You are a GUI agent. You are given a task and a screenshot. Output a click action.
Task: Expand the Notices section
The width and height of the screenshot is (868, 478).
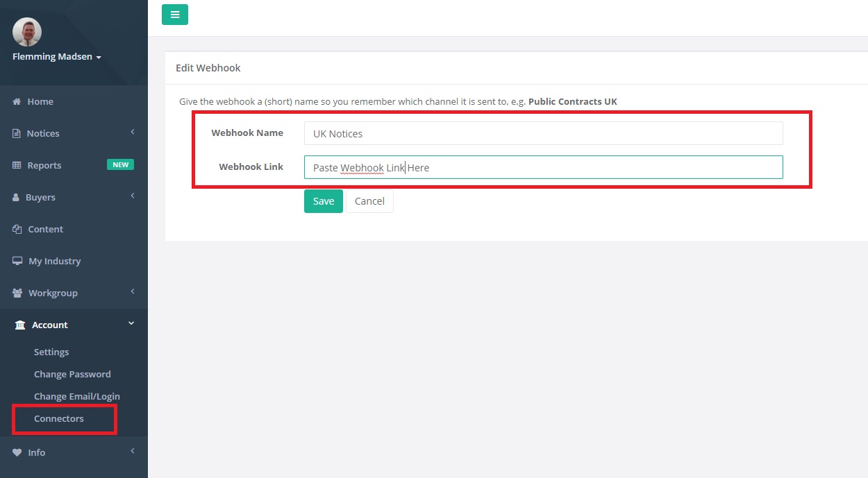click(132, 131)
